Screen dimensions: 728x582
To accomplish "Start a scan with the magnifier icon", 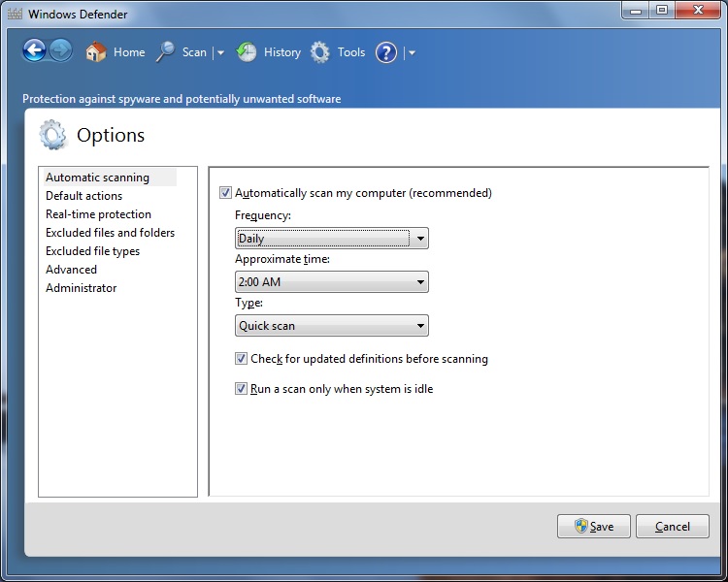I will [x=166, y=52].
